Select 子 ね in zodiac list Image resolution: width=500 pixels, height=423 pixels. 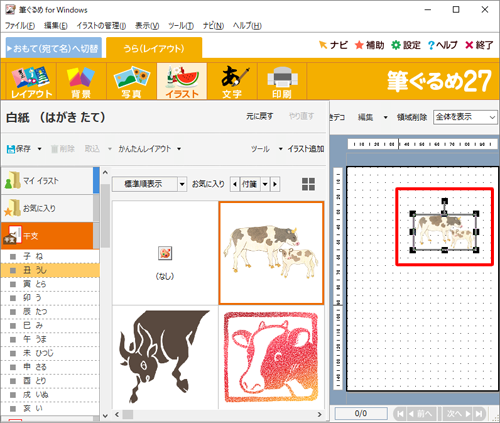(x=50, y=256)
